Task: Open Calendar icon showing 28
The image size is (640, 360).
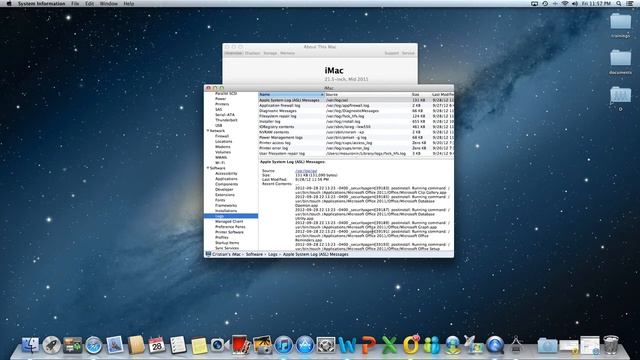Action: click(157, 345)
